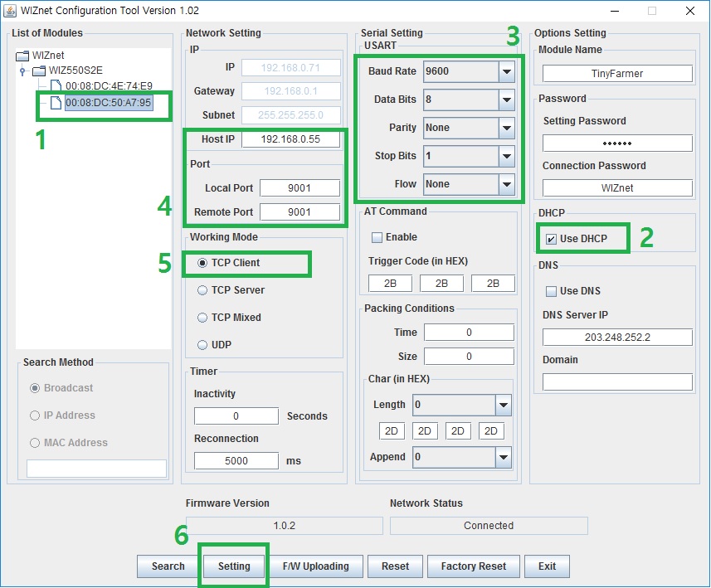
Task: Click the last Char 2D hex field
Action: [491, 431]
